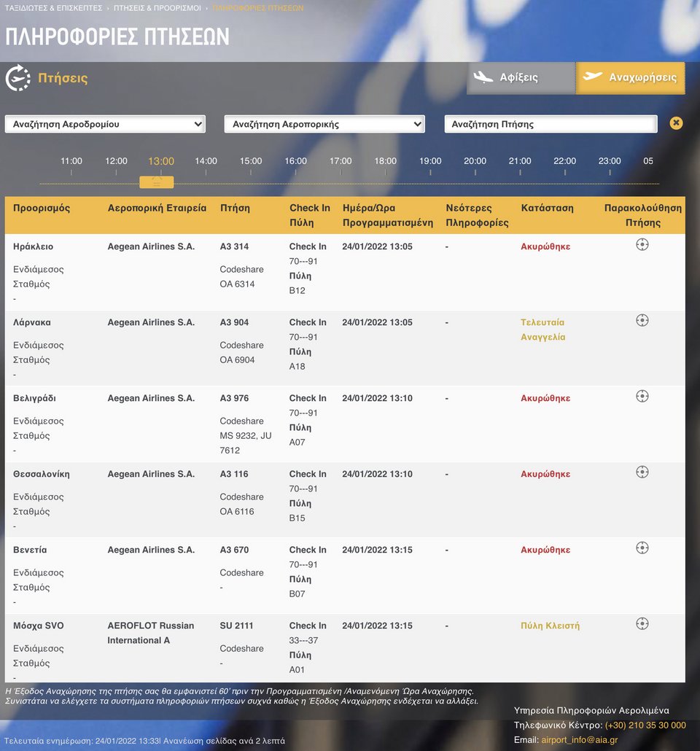Click flight number A3 116
This screenshot has width=700, height=751.
point(234,474)
